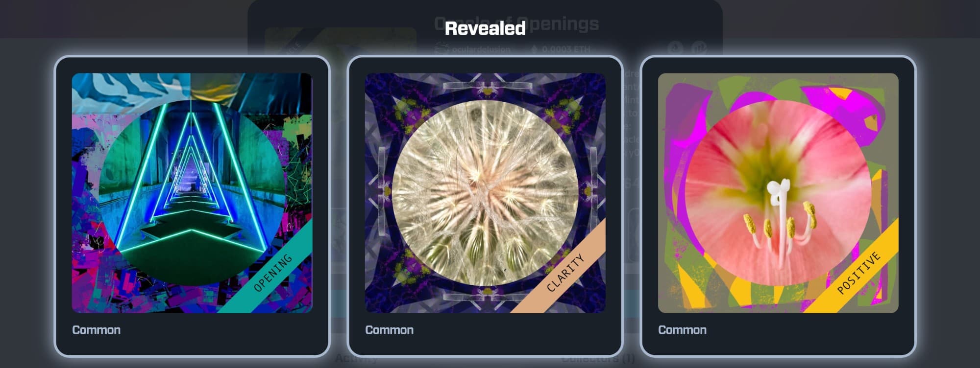
Task: Click the second round icon in the background panel
Action: [699, 48]
